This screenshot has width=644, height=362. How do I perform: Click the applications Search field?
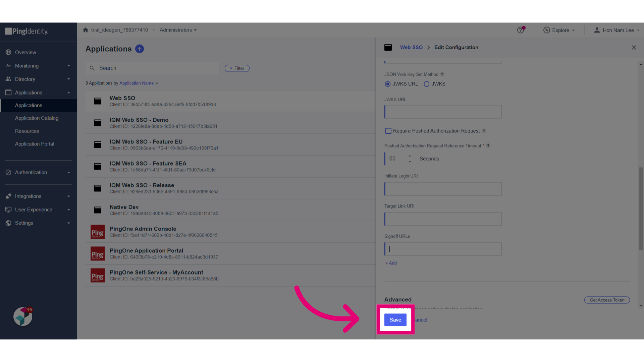tap(153, 68)
